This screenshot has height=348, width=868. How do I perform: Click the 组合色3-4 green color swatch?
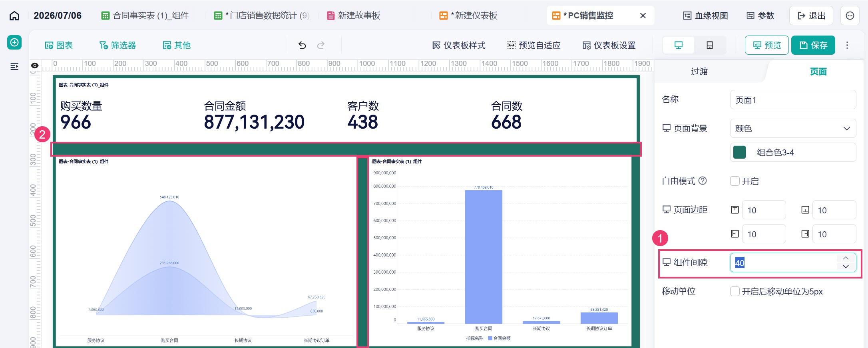click(x=739, y=152)
